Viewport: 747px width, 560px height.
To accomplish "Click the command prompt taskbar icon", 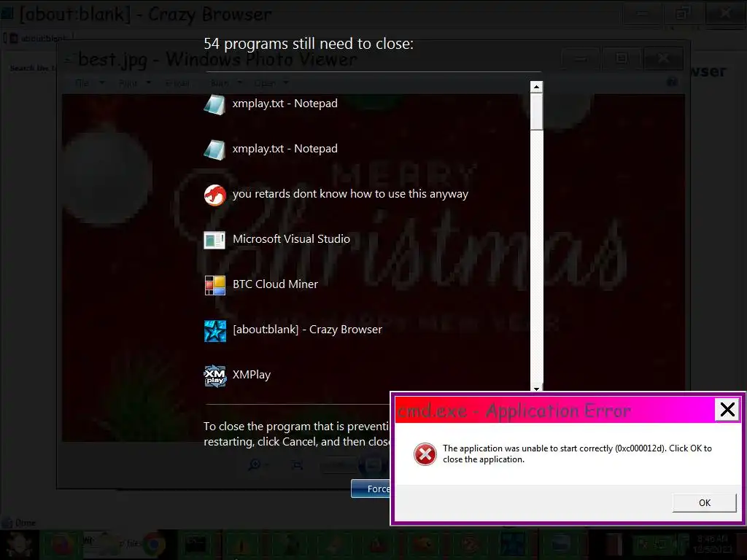I will pos(196,544).
